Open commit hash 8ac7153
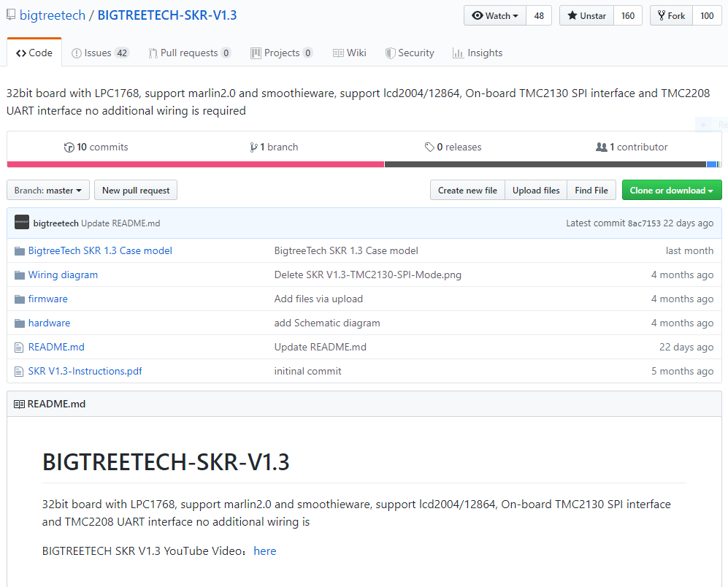Viewport: 728px width, 587px height. (644, 223)
